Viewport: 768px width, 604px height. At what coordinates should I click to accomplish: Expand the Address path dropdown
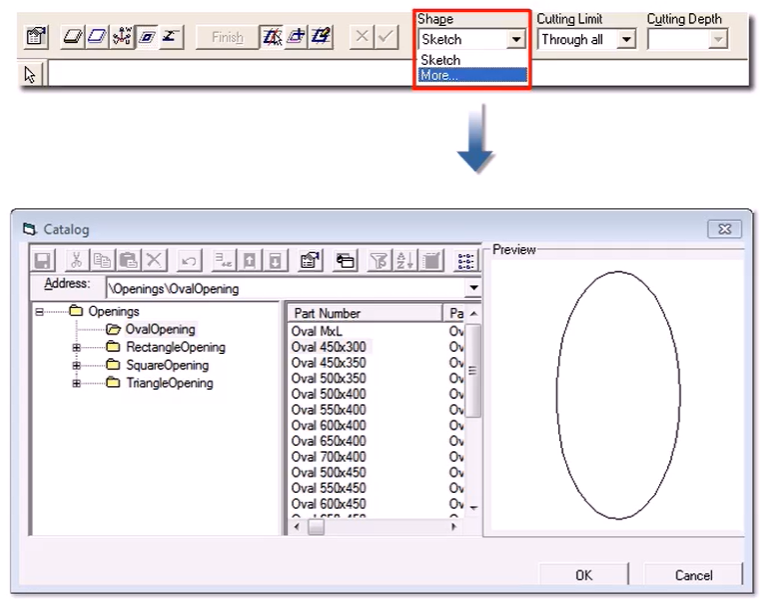pos(473,289)
